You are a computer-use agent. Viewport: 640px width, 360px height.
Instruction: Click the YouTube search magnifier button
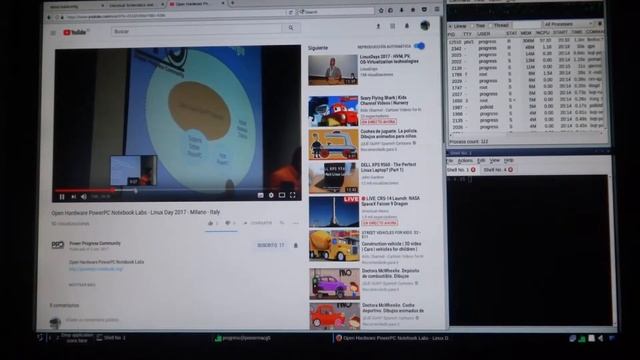pyautogui.click(x=291, y=28)
